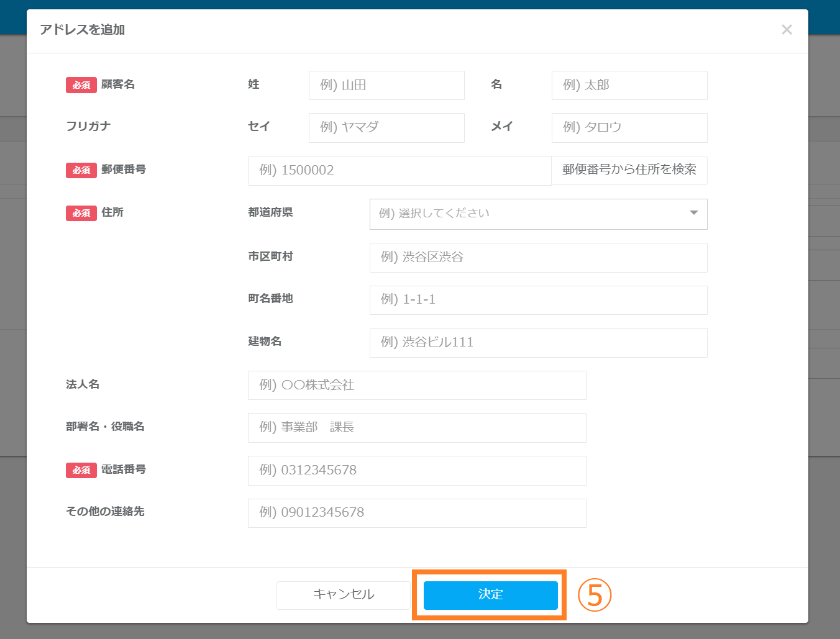The height and width of the screenshot is (639, 840).
Task: Focus the その他の連絡先 contact field
Action: (x=416, y=512)
